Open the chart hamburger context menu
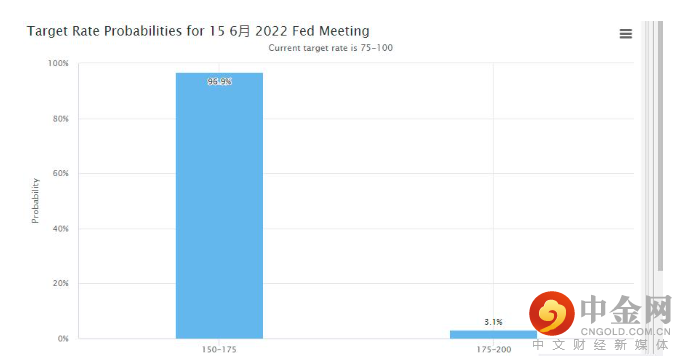686x363 pixels. coord(626,34)
